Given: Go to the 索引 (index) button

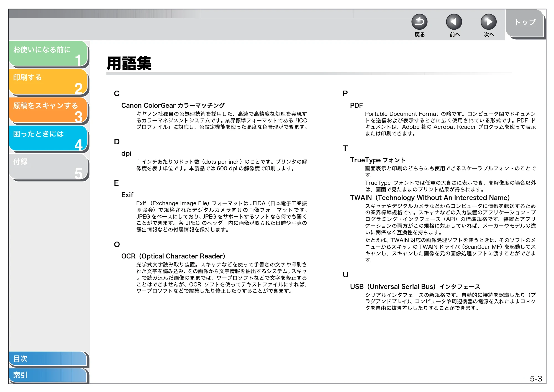Looking at the screenshot, I should (48, 375).
